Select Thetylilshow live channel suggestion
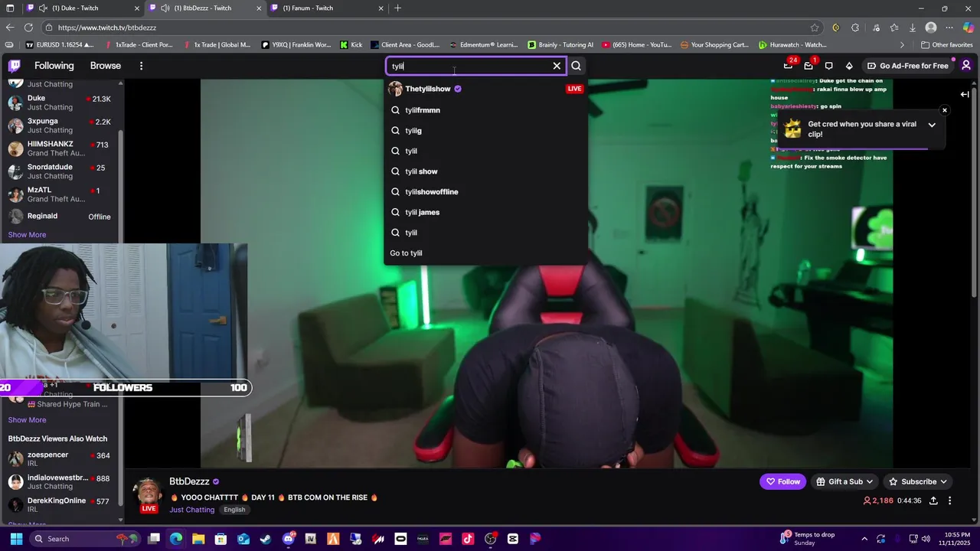Screen dimensions: 980x551 (x=486, y=89)
